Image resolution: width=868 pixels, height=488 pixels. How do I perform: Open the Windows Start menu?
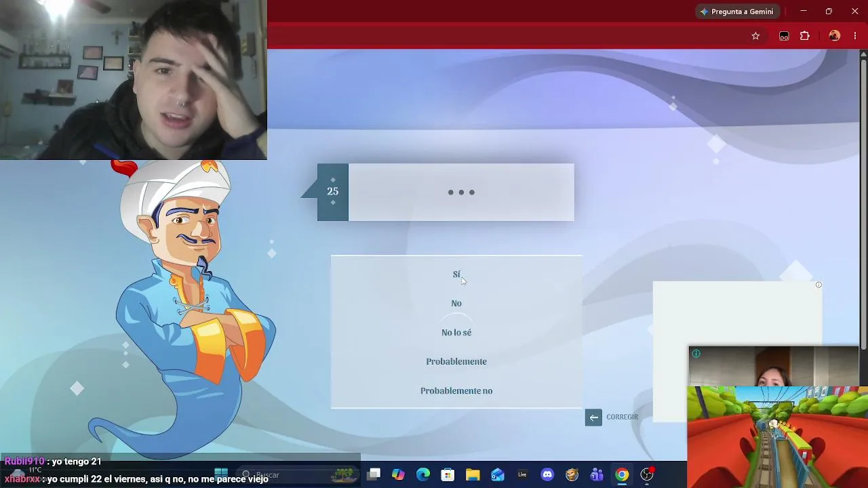221,474
